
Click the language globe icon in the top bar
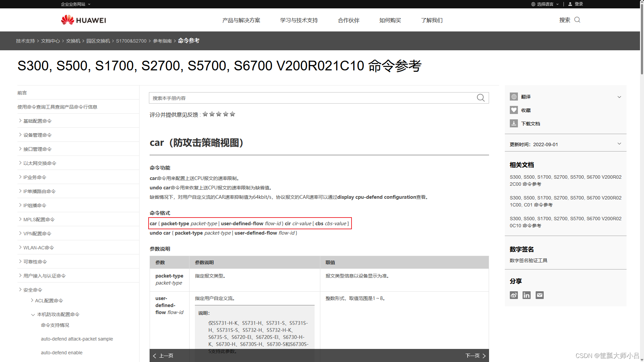point(533,4)
